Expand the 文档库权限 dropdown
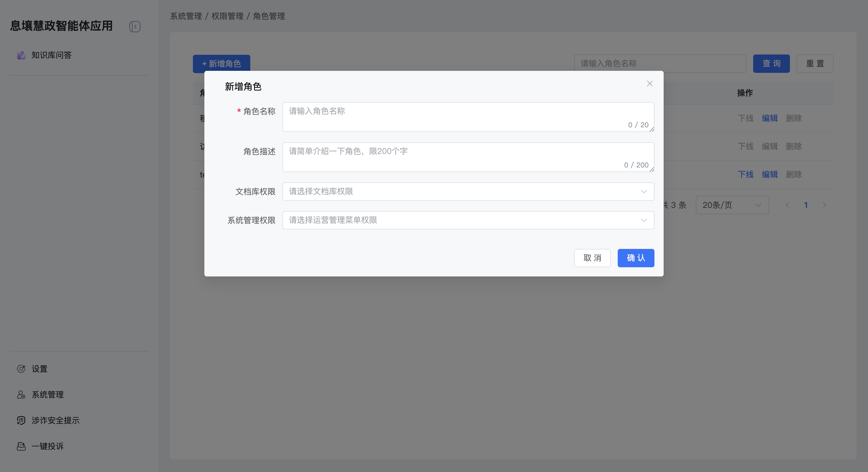This screenshot has height=472, width=868. (x=468, y=192)
